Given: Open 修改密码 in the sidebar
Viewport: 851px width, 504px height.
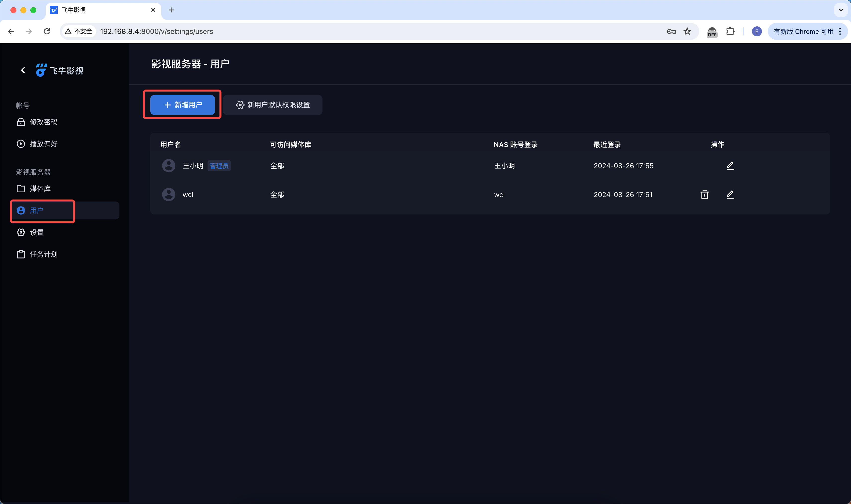Looking at the screenshot, I should 44,122.
